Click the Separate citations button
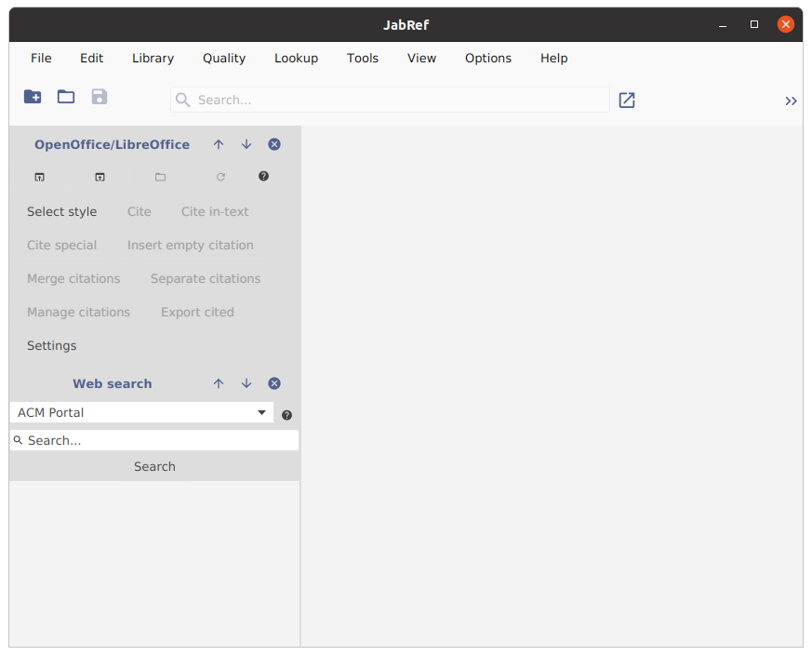The image size is (812, 656). click(206, 279)
